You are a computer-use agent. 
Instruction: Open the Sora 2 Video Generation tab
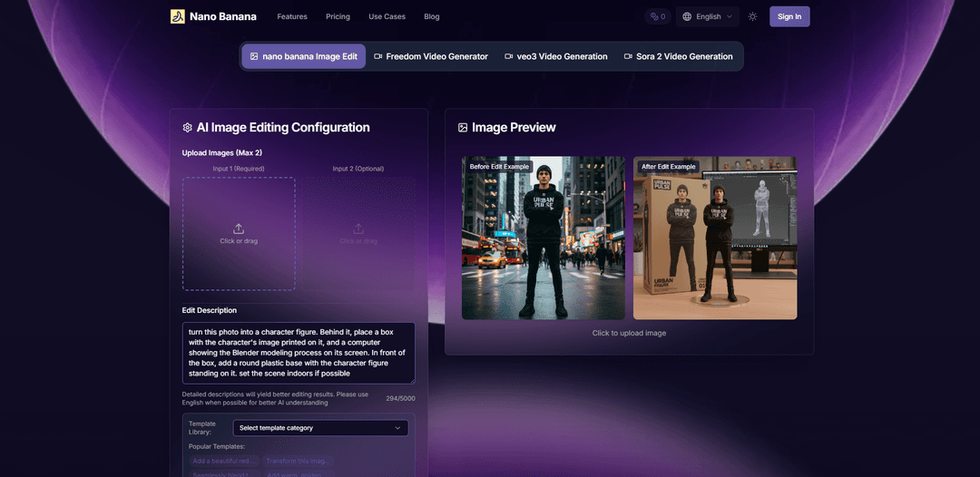click(x=678, y=56)
